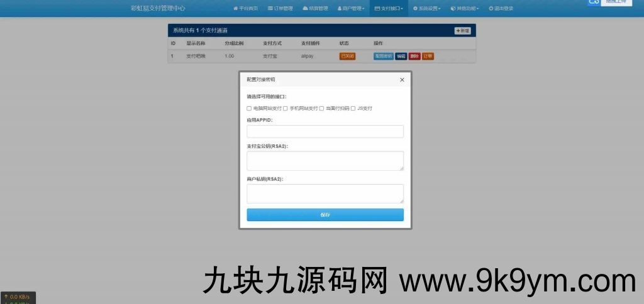Enable the 电脑网站支付 checkbox

pyautogui.click(x=249, y=109)
